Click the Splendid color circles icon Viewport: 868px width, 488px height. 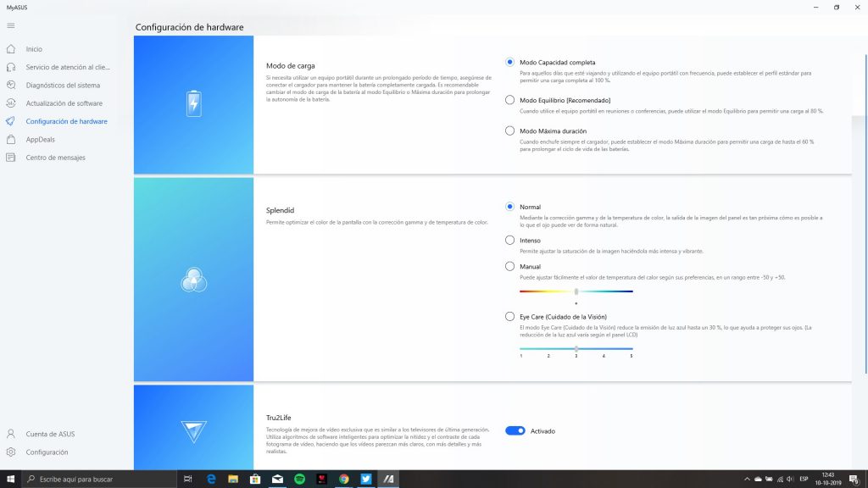[x=194, y=280]
